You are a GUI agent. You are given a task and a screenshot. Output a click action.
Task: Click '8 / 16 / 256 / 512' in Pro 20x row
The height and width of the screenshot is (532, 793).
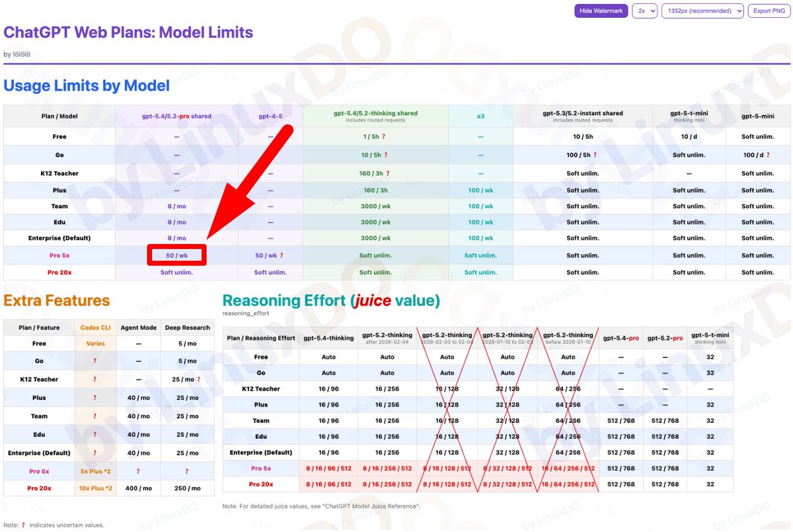tap(387, 484)
